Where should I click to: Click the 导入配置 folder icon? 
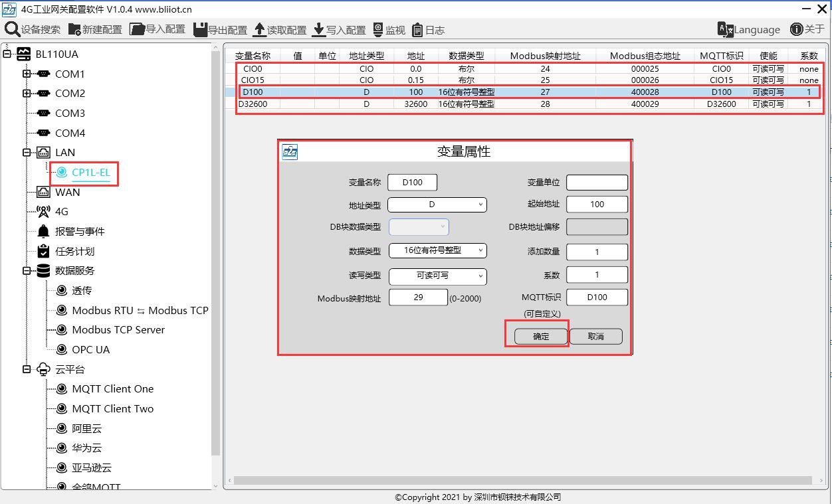coord(137,29)
